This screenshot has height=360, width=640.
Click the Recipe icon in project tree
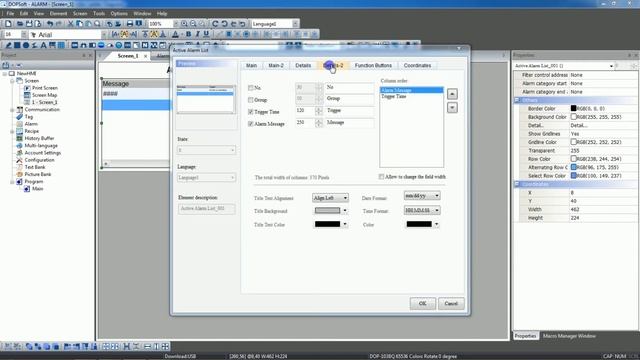coord(19,131)
